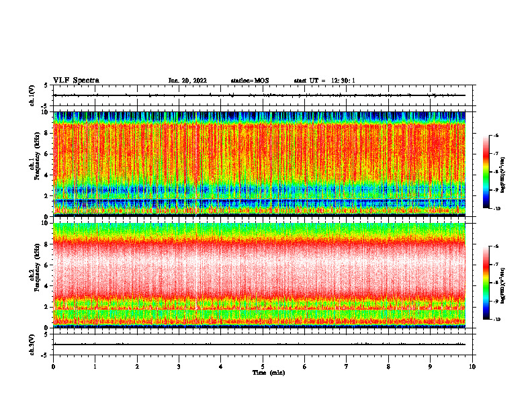Screen dimensions: 532x411
Task: Click time axis tick label "3"
Action: coord(179,367)
